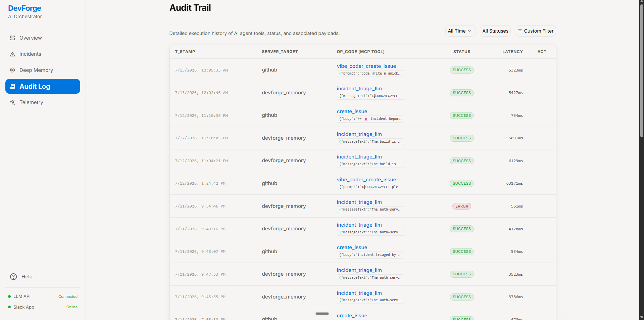Viewport: 644px width, 320px height.
Task: Open the Custom Filter button
Action: click(x=535, y=31)
